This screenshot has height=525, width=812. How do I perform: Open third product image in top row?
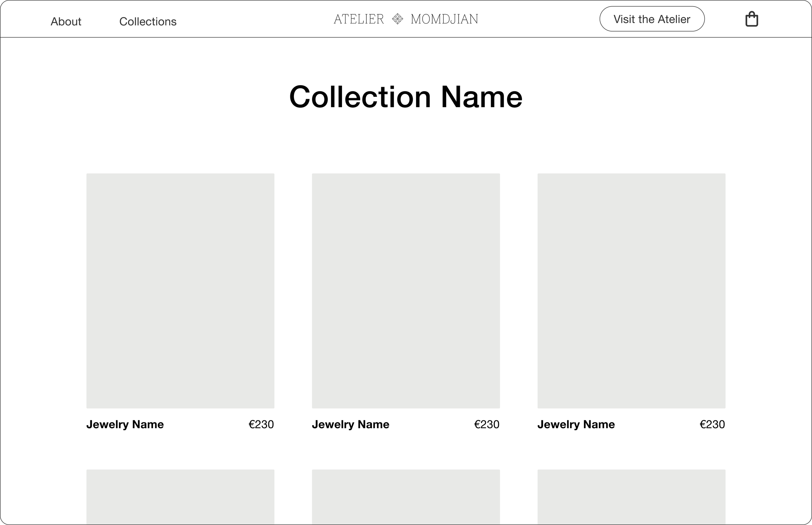point(631,291)
